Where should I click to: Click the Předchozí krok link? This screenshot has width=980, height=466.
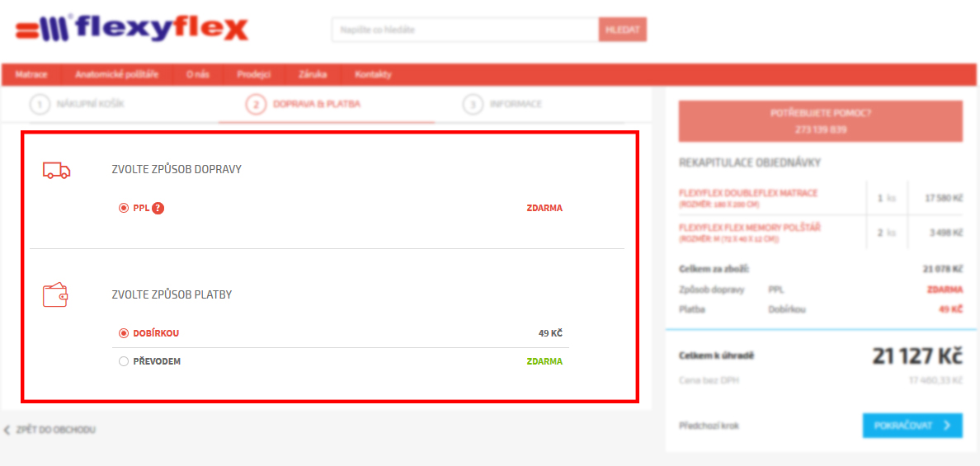(709, 426)
